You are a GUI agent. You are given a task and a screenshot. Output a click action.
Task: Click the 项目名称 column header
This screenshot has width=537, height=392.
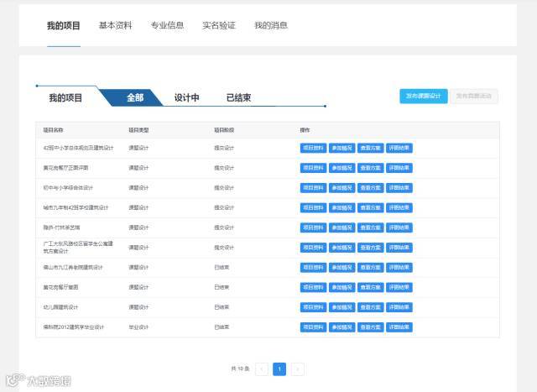53,130
